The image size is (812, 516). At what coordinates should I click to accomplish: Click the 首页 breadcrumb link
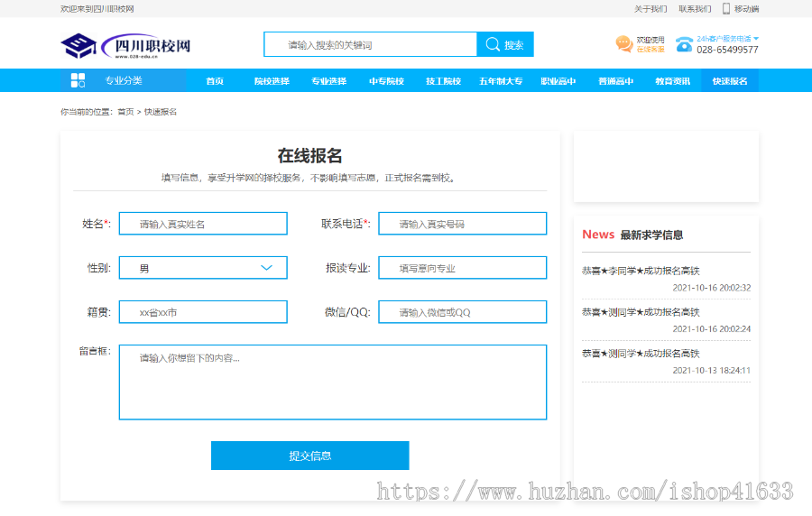(125, 112)
